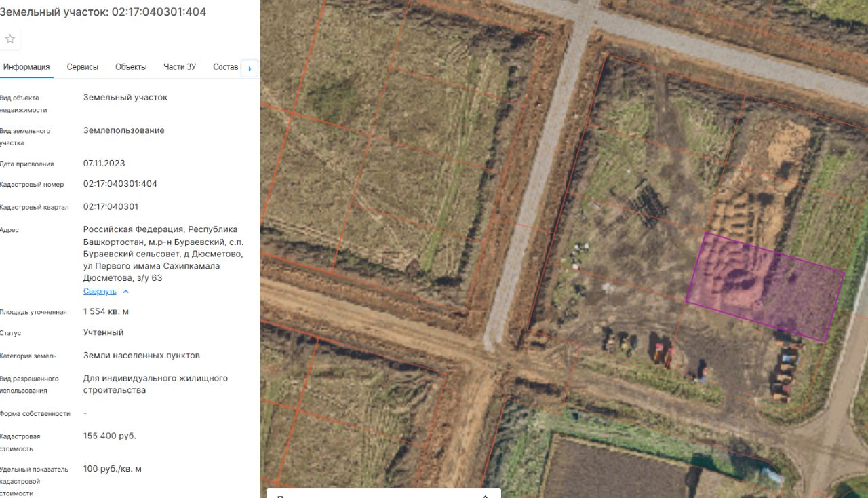This screenshot has width=868, height=498.
Task: Click the cadastral number 02:17:040301:404 value
Action: [x=120, y=184]
